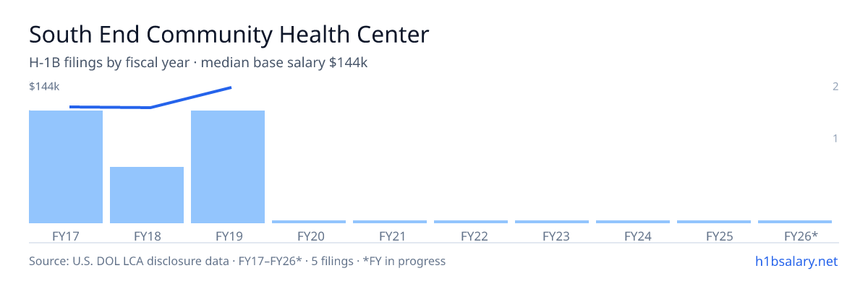Select the thin FY23 bar
The width and height of the screenshot is (868, 289).
click(x=552, y=222)
